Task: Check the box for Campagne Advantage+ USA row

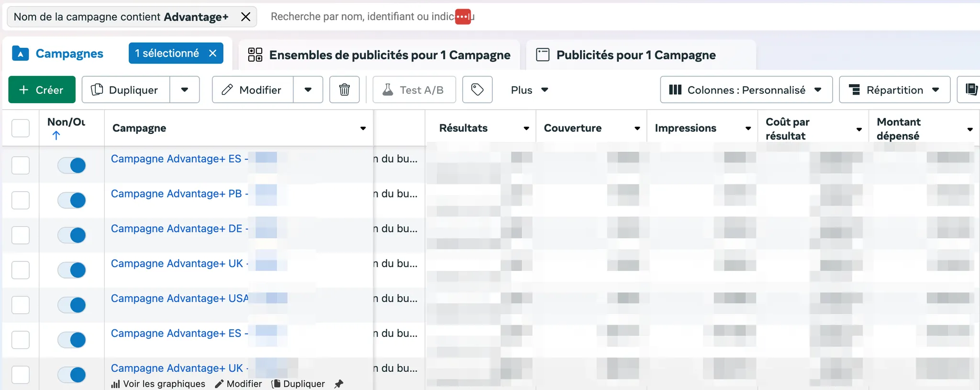Action: point(21,305)
